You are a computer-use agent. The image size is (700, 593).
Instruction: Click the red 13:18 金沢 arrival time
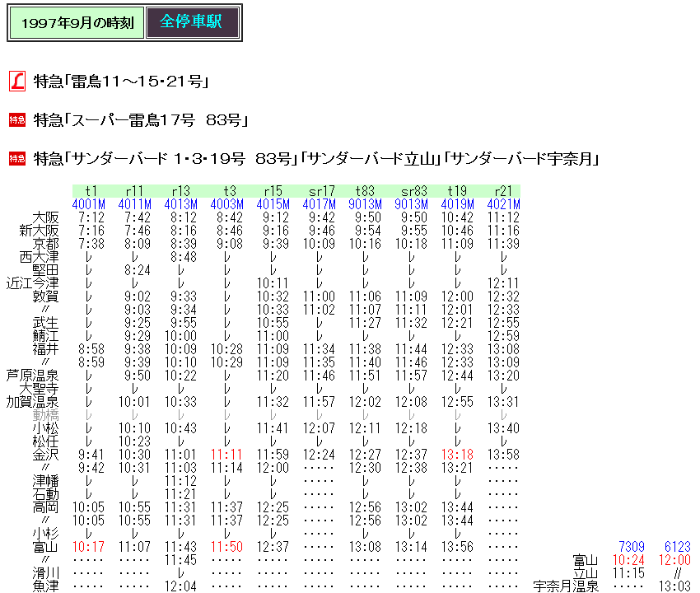[457, 455]
